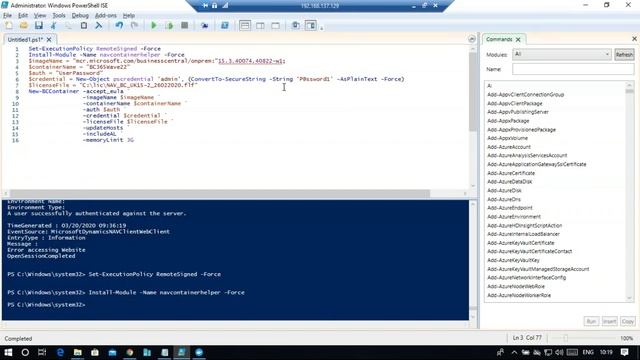Open the Tools menu
Image resolution: width=640 pixels, height=360 pixels.
tap(59, 16)
